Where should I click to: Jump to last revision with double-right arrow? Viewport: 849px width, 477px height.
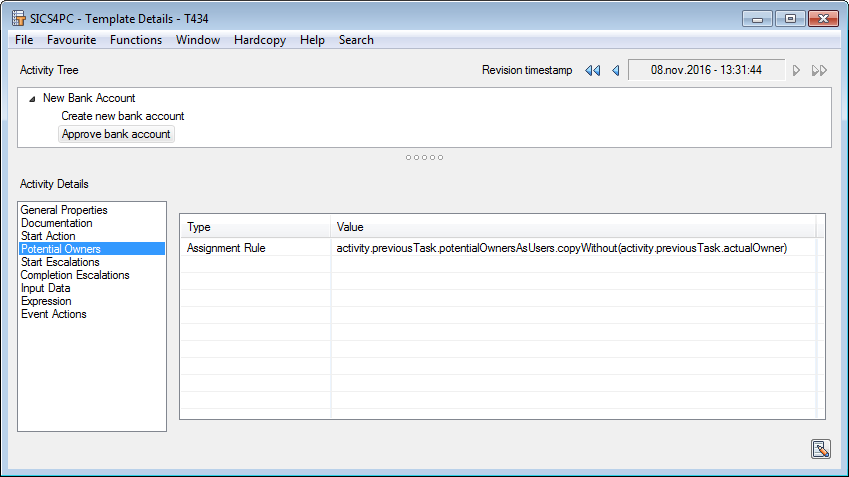point(819,70)
